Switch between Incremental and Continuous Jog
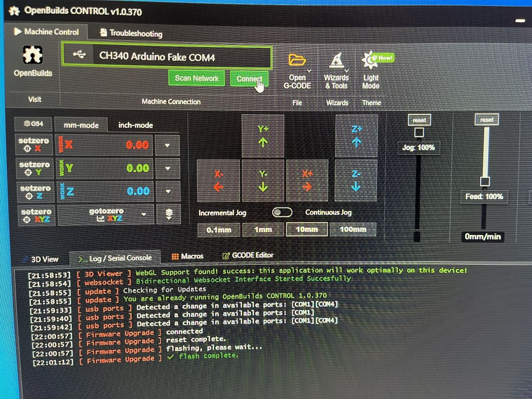 coord(282,212)
